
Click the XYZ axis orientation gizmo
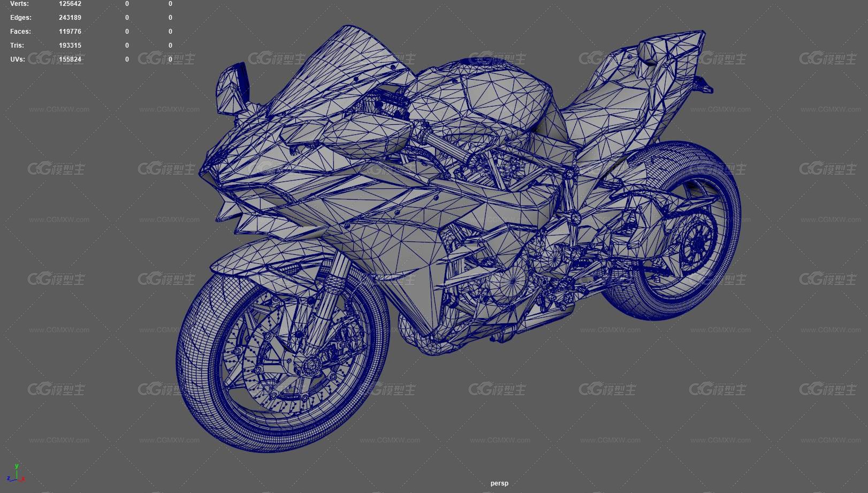click(16, 473)
